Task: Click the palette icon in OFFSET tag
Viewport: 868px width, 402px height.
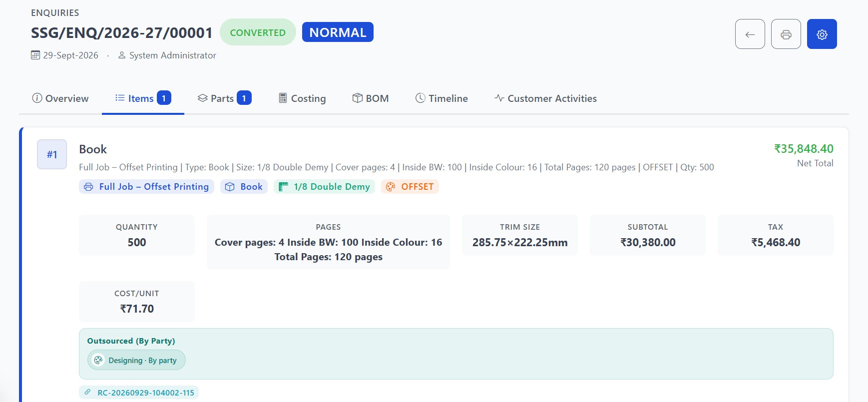Action: (391, 187)
